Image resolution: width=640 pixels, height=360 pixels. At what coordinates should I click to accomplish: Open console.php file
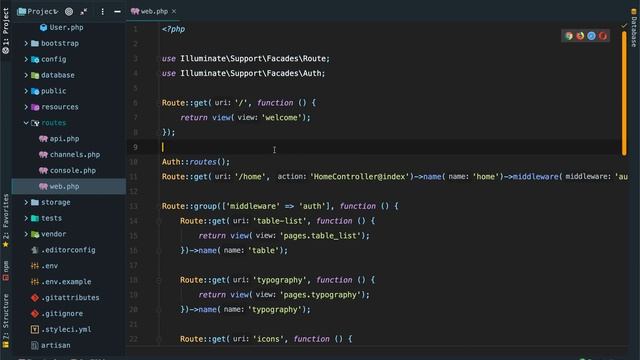(x=73, y=171)
